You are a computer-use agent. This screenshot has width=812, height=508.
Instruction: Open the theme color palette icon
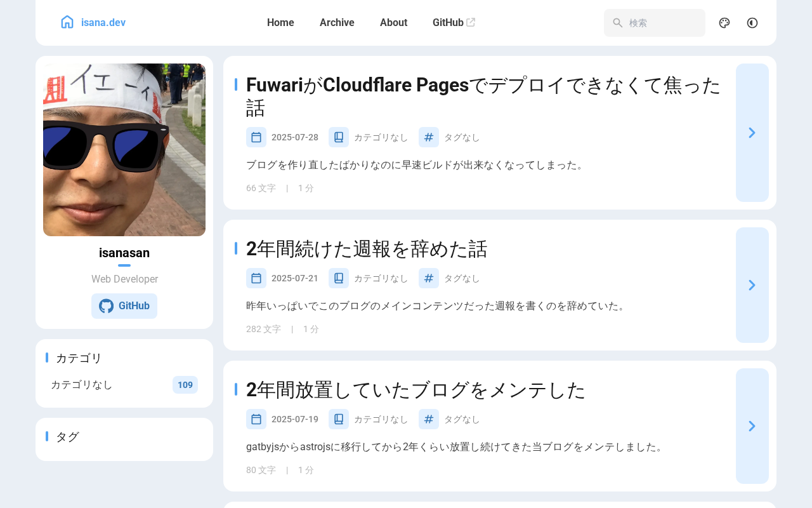pos(724,23)
